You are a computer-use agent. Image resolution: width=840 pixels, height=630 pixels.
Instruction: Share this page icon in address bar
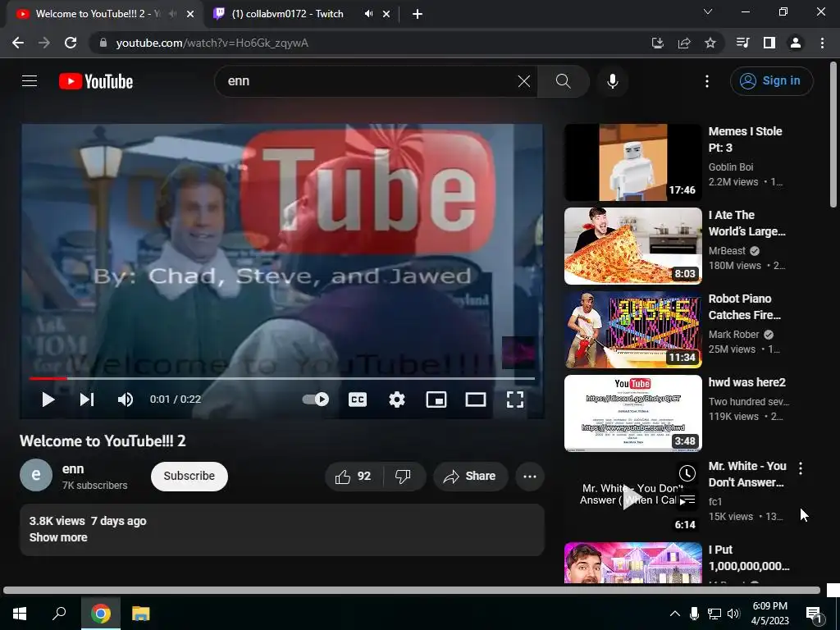pyautogui.click(x=684, y=43)
